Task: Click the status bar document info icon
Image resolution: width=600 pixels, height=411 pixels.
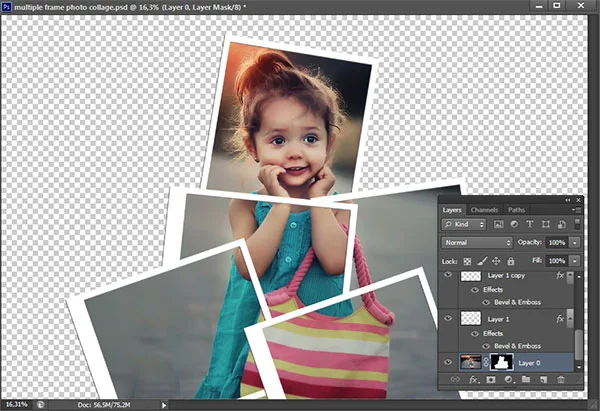Action: pyautogui.click(x=41, y=404)
